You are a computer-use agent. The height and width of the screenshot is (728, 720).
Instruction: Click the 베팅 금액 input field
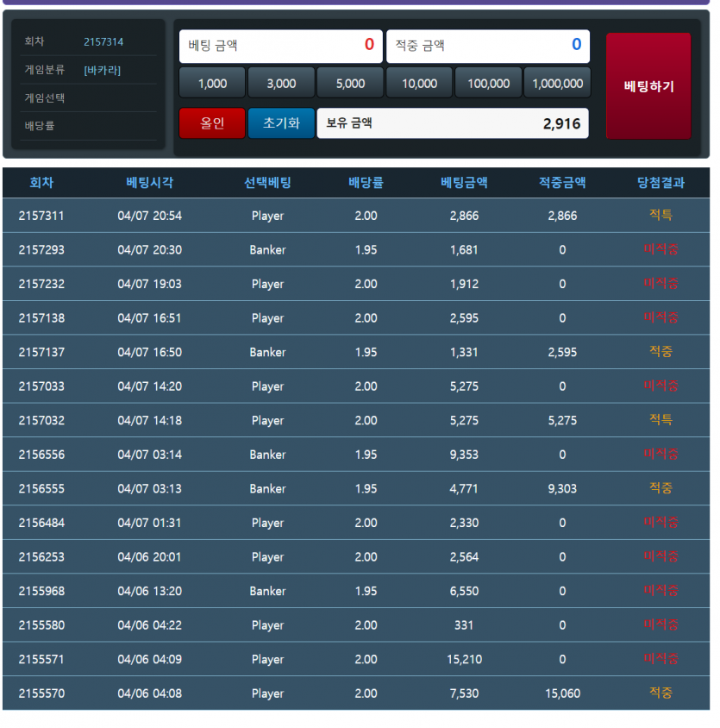[x=280, y=46]
